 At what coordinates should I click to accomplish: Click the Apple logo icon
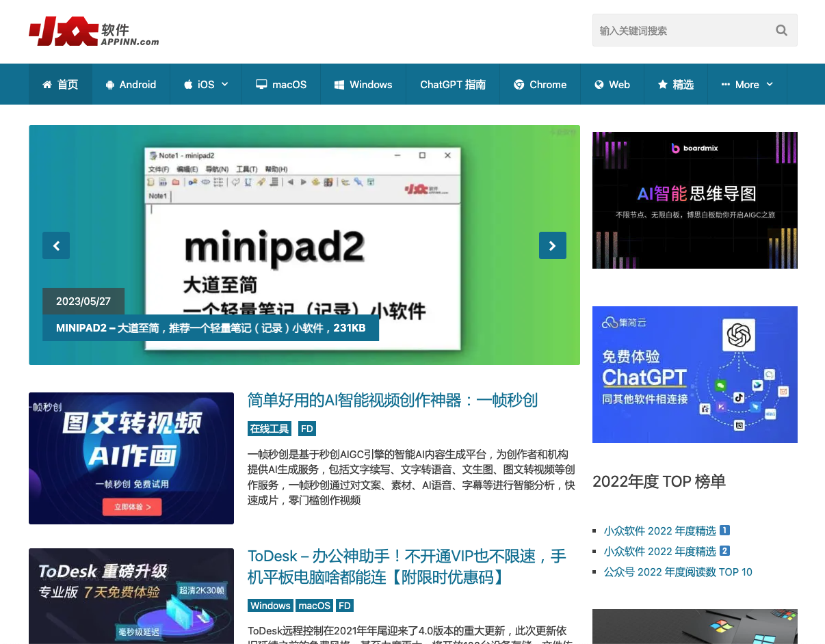(x=188, y=85)
